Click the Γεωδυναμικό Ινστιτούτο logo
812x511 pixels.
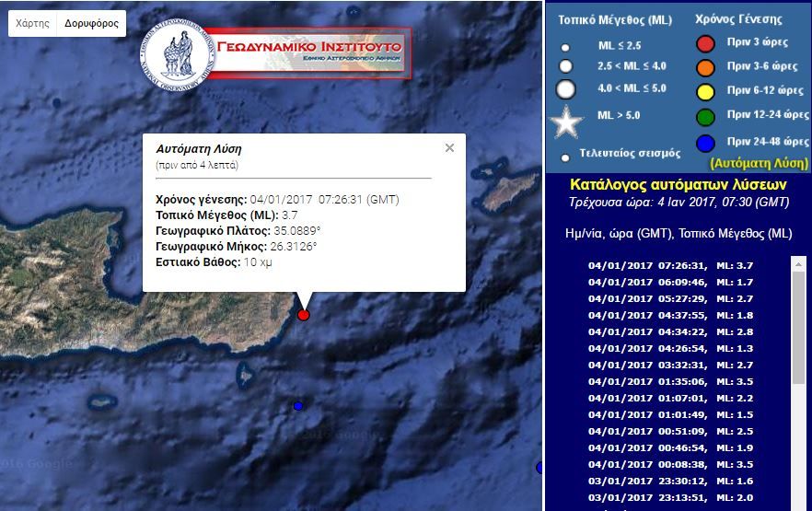point(276,53)
